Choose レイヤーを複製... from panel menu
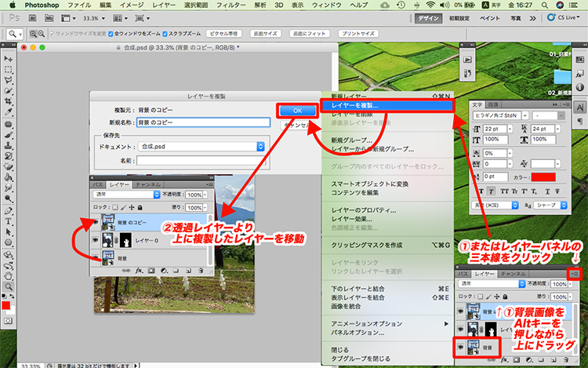The image size is (588, 368). coord(387,105)
